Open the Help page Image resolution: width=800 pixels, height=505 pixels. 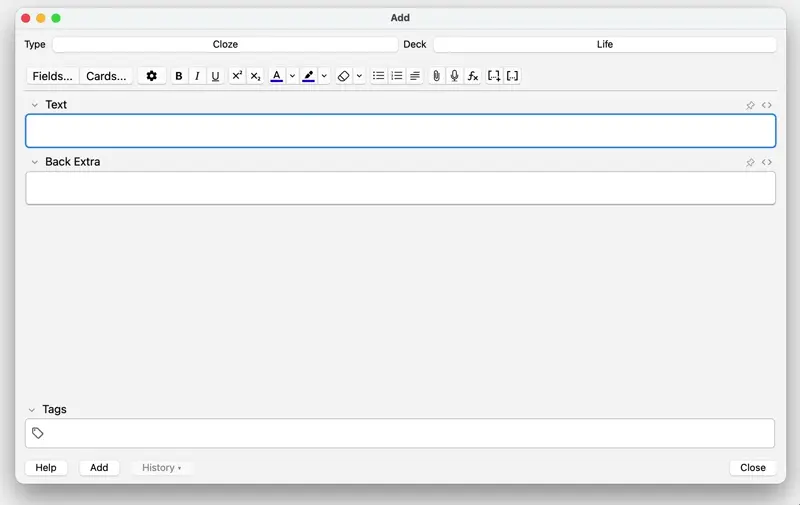46,468
